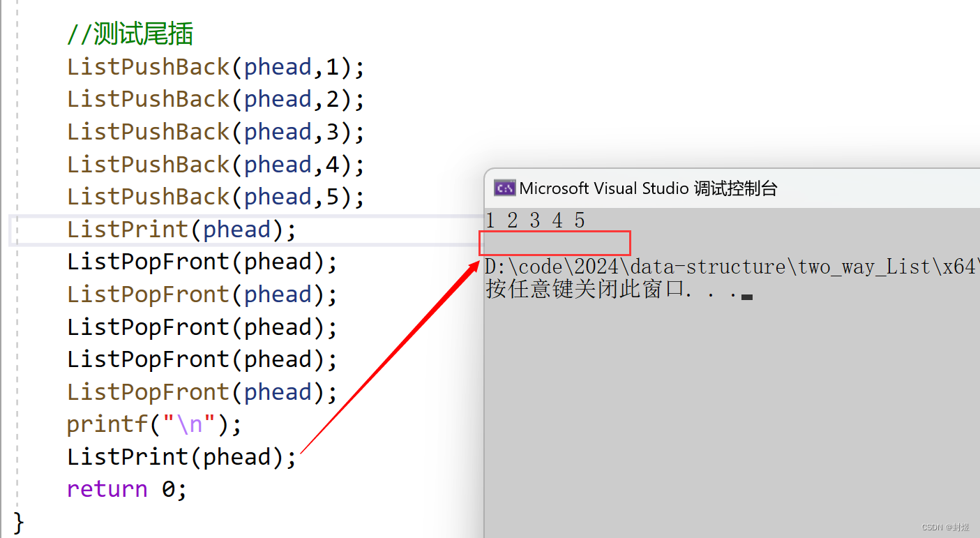Select the console output line '1 2 3 4 5'
Image resolution: width=980 pixels, height=538 pixels.
tap(535, 221)
